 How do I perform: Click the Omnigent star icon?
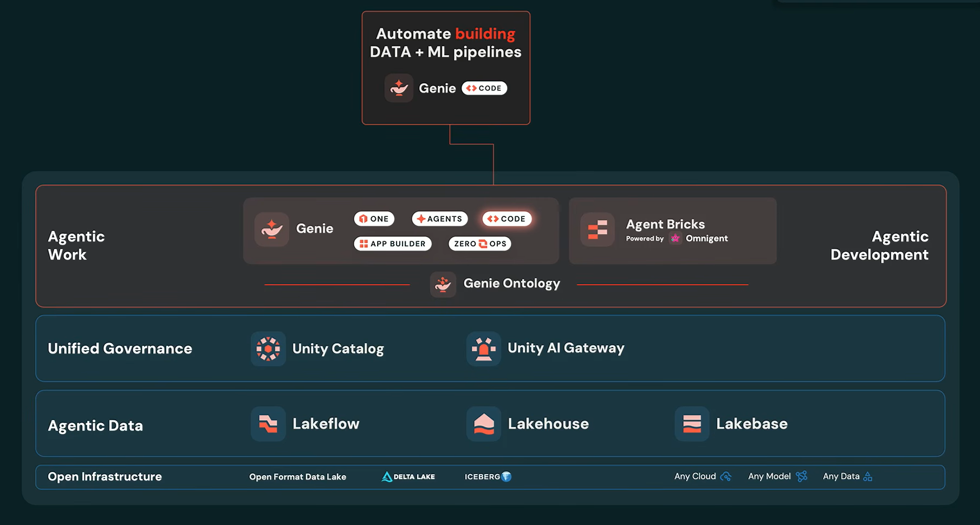[675, 238]
